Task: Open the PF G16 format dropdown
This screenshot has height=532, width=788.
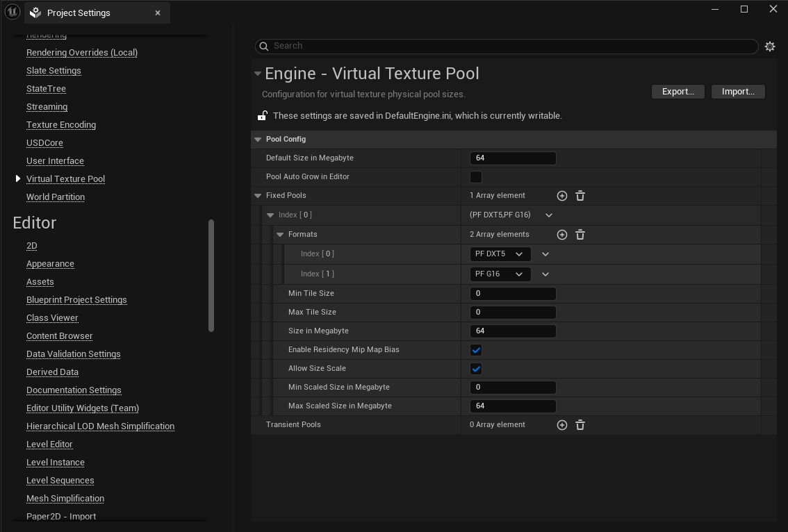Action: coord(500,274)
